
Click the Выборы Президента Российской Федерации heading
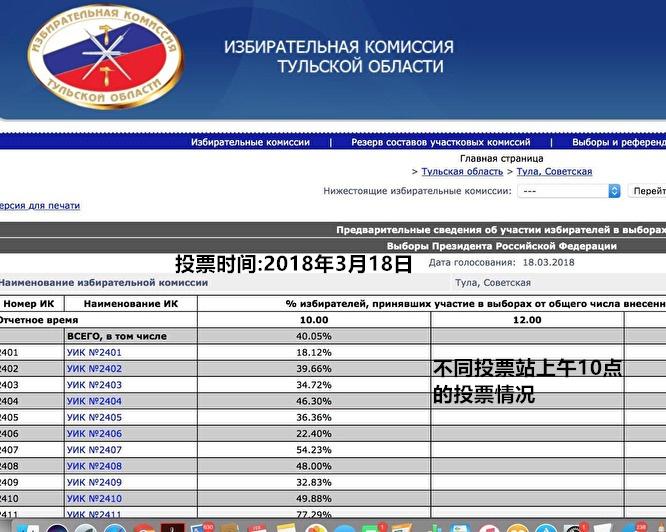(x=502, y=246)
